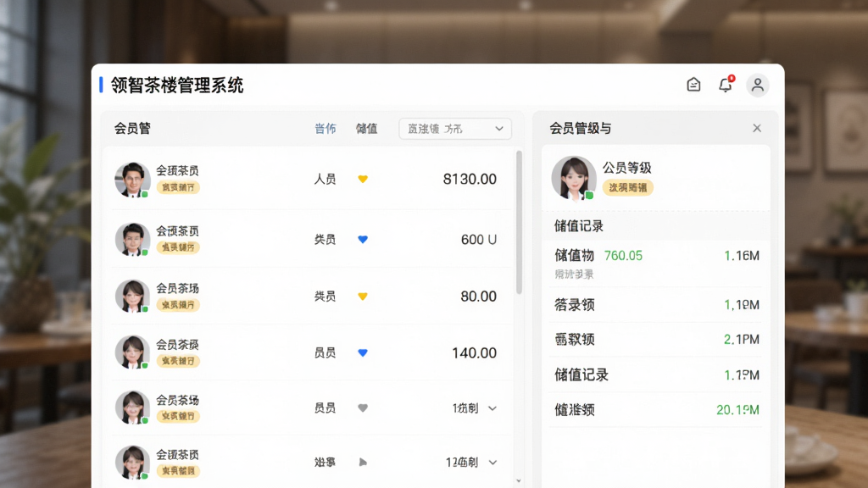868x488 pixels.
Task: Open the inbox message icon in the header
Action: [x=693, y=85]
